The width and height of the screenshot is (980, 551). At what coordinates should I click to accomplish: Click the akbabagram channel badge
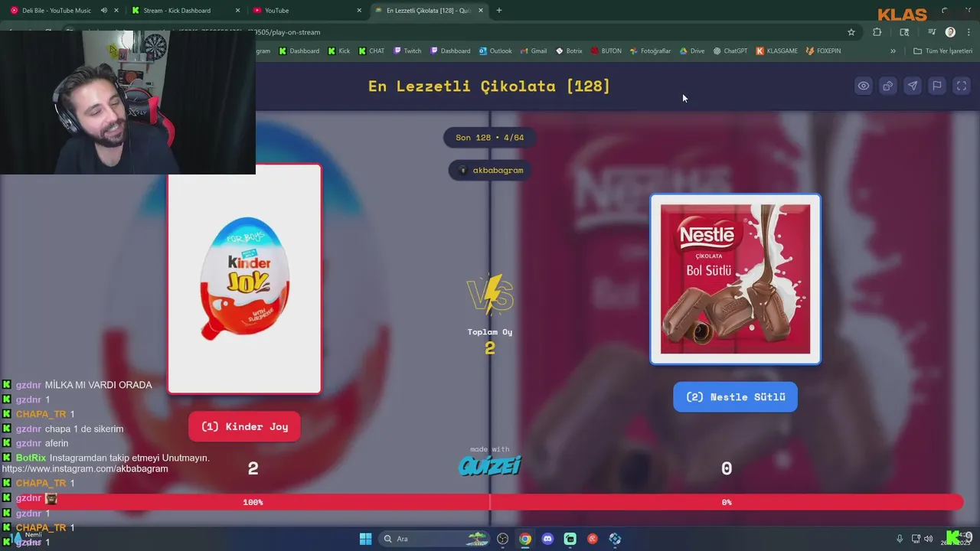pos(491,170)
